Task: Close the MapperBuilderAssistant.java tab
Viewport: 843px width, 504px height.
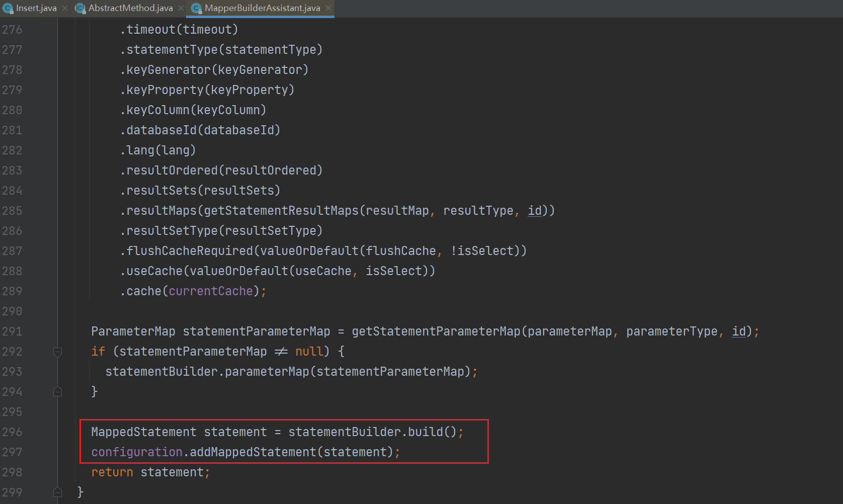Action: pos(328,8)
